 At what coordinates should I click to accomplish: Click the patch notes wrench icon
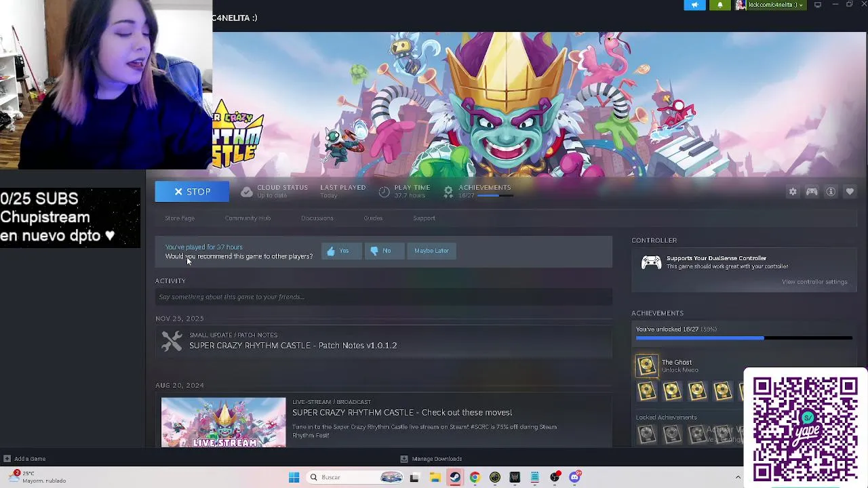click(172, 341)
